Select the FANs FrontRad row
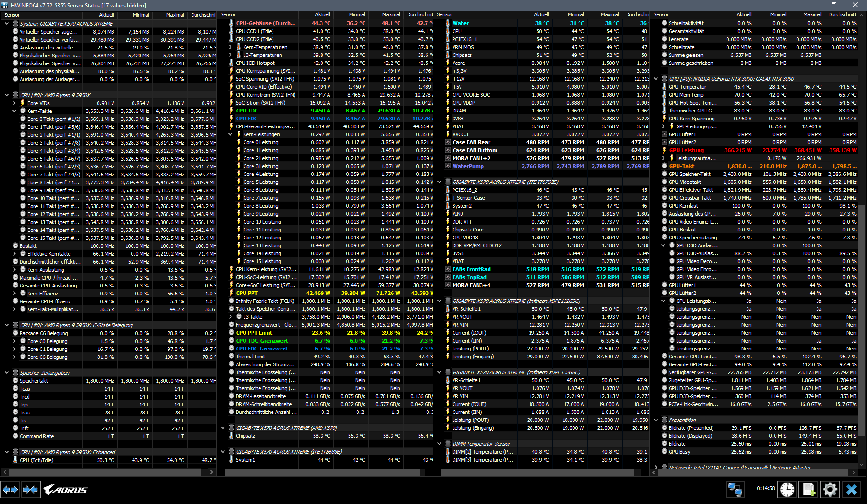Image resolution: width=867 pixels, height=504 pixels. (x=546, y=269)
